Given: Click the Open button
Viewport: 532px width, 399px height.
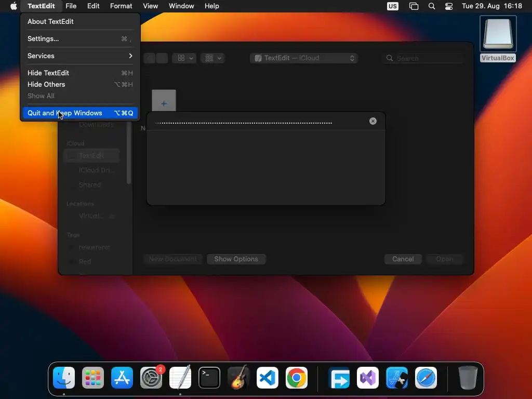Looking at the screenshot, I should [x=444, y=259].
